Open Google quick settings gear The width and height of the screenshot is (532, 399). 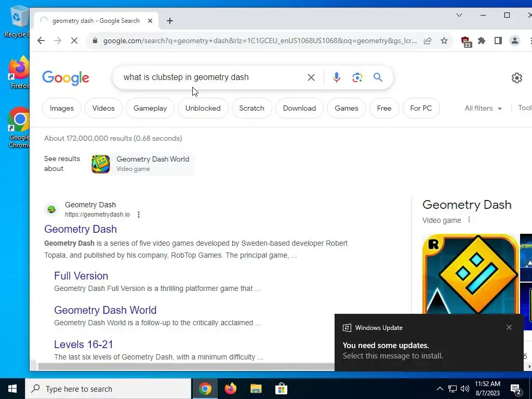(516, 78)
